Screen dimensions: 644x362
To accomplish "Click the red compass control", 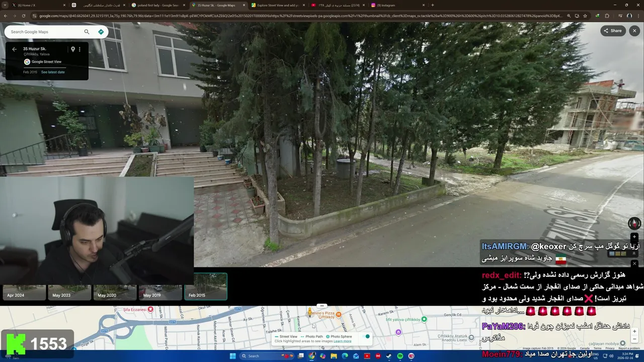I will tap(634, 223).
